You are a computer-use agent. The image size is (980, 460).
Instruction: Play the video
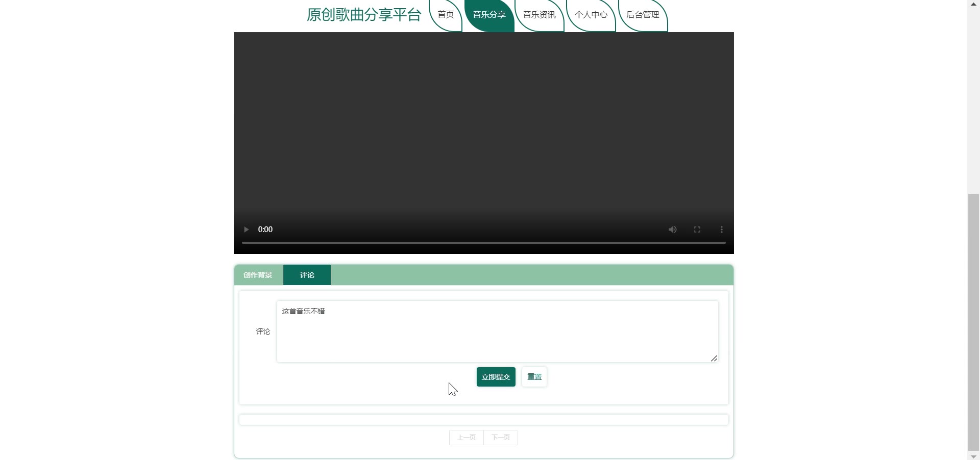[246, 229]
